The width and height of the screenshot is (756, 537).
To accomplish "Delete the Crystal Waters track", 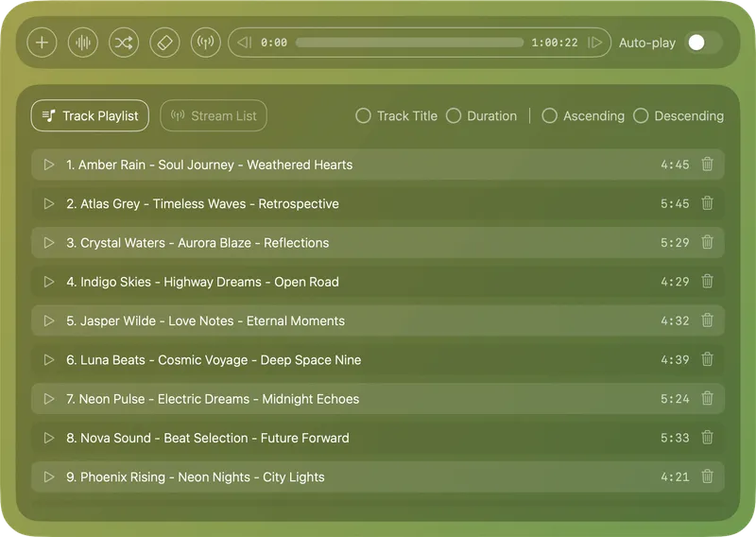I will tap(707, 242).
